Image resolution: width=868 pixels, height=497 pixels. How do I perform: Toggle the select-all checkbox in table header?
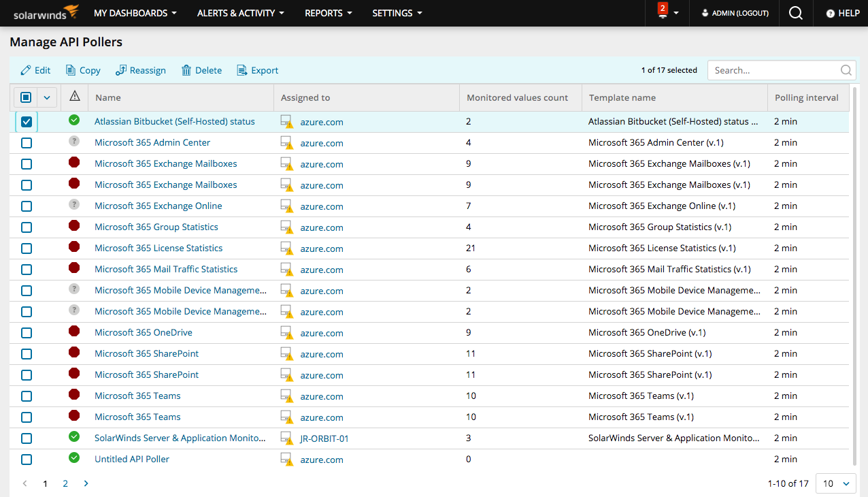tap(26, 97)
